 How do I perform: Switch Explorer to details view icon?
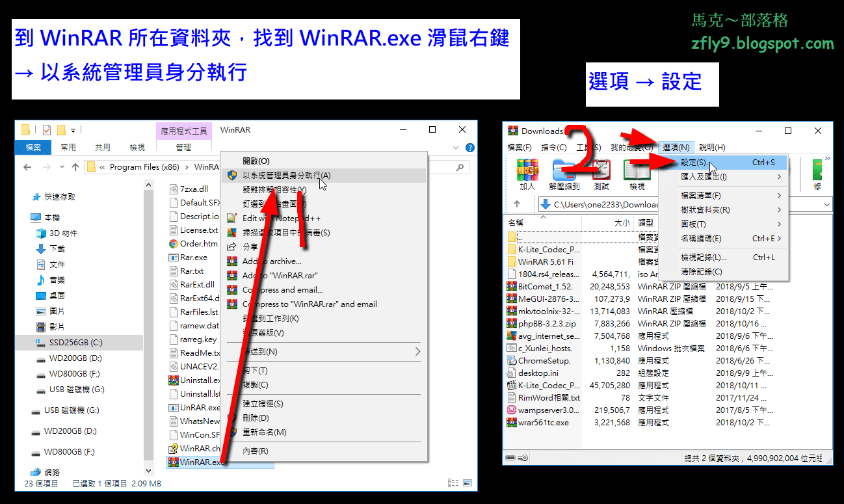coord(453,483)
